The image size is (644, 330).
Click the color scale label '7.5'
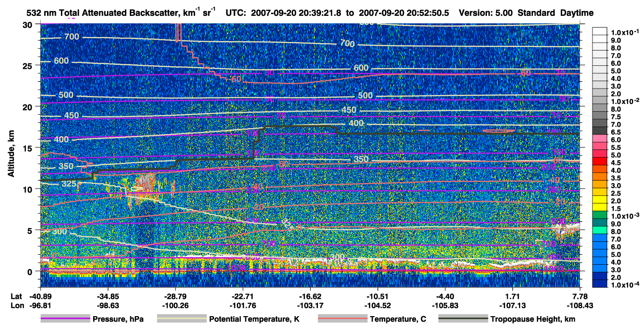[x=616, y=117]
